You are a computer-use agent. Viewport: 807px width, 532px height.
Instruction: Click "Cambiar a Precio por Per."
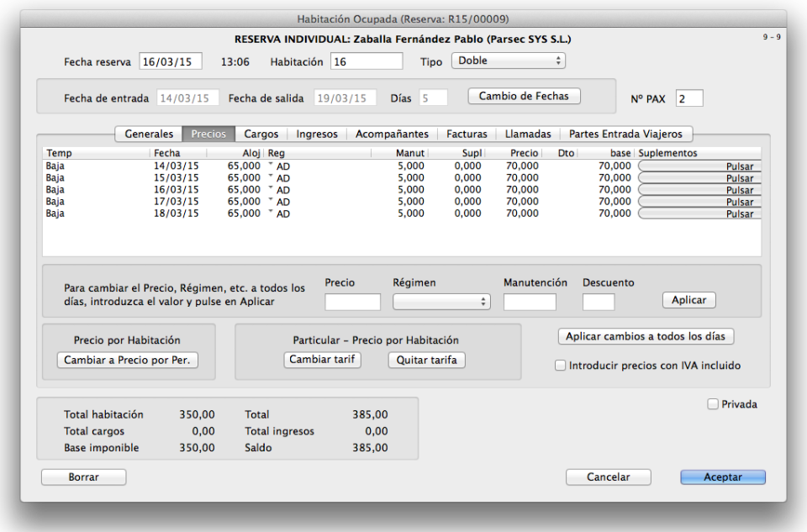point(129,359)
